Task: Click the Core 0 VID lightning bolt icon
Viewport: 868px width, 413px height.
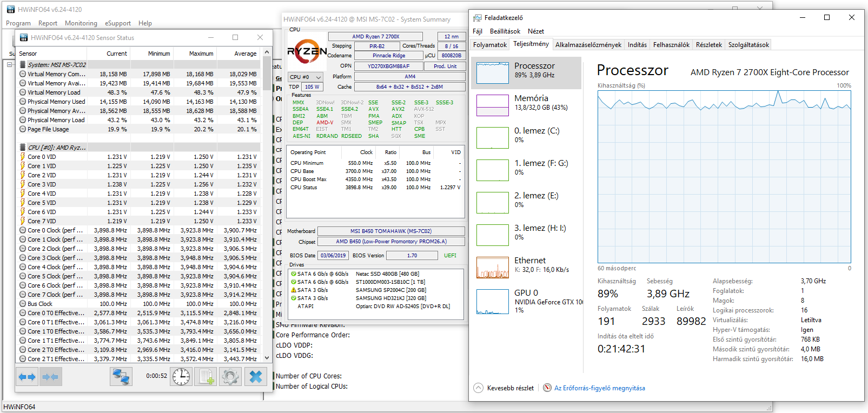Action: click(x=23, y=157)
